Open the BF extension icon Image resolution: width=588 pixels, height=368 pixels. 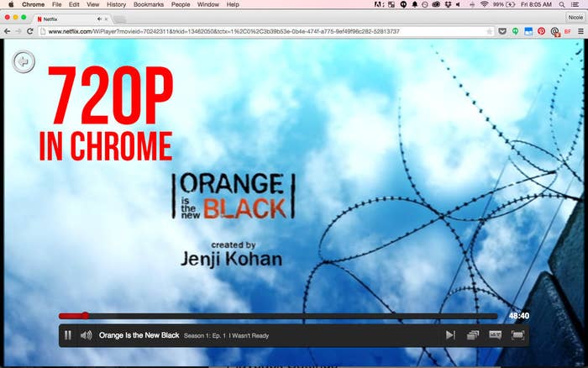coord(567,32)
